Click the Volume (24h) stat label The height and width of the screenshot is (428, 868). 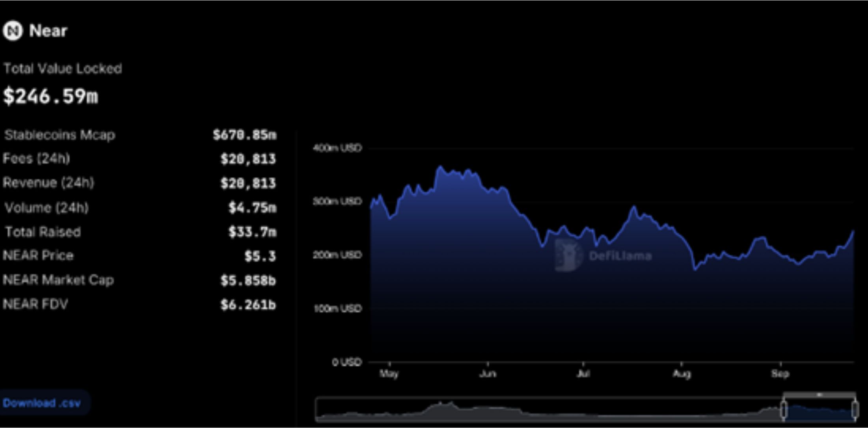tap(47, 208)
